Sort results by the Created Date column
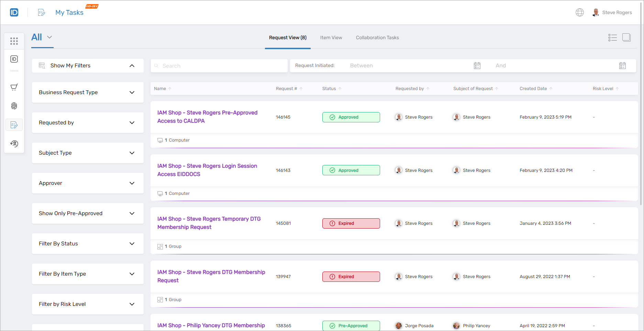This screenshot has height=331, width=644. tap(533, 88)
